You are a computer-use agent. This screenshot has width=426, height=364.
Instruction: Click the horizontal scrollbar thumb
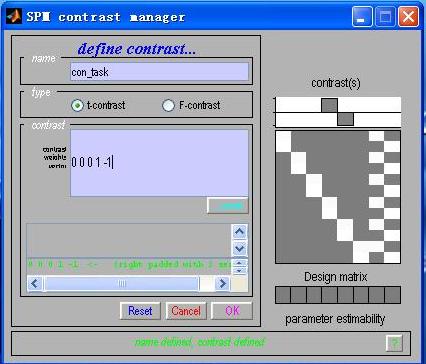122,284
